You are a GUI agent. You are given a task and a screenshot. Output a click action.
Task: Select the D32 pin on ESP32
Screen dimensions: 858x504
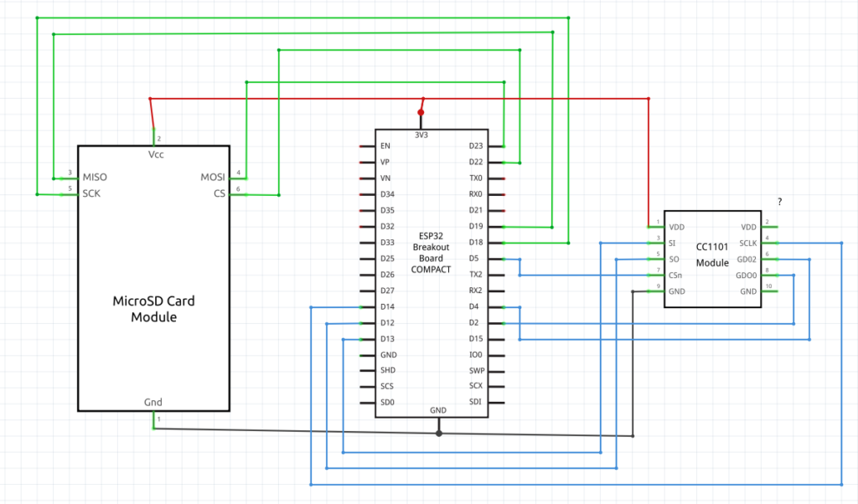click(387, 226)
